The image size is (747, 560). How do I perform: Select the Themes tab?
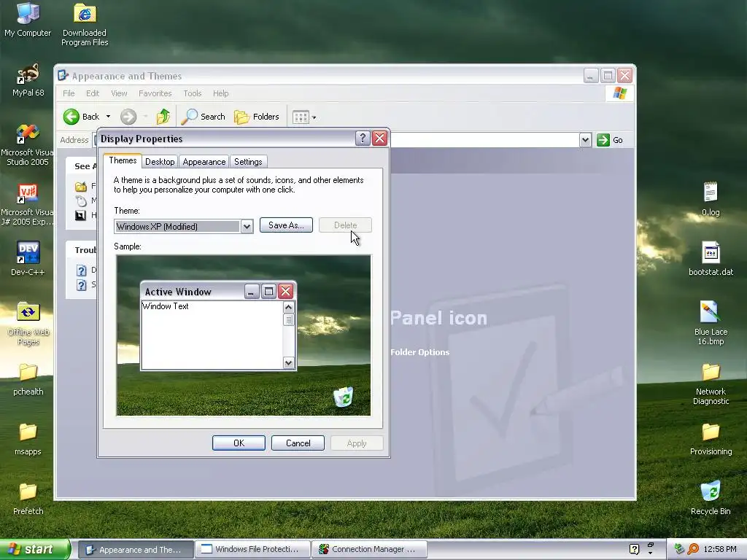123,160
